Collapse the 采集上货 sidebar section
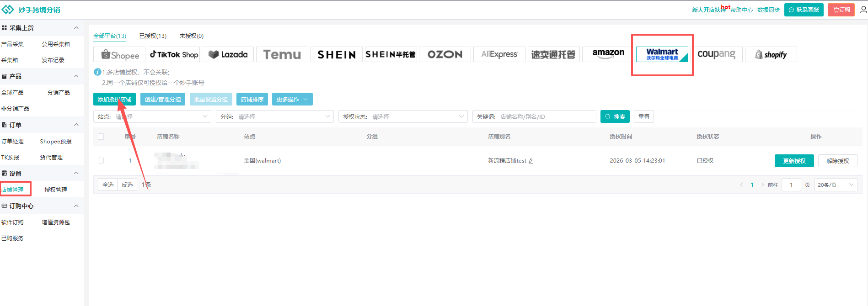The height and width of the screenshot is (306, 868). click(76, 28)
